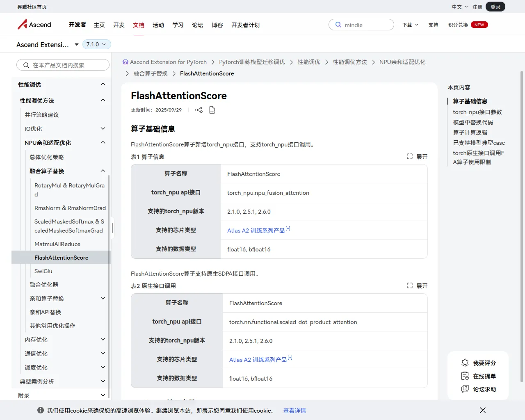525x420 pixels.
Task: Expand table 1 with the 展开 icon
Action: coord(410,157)
